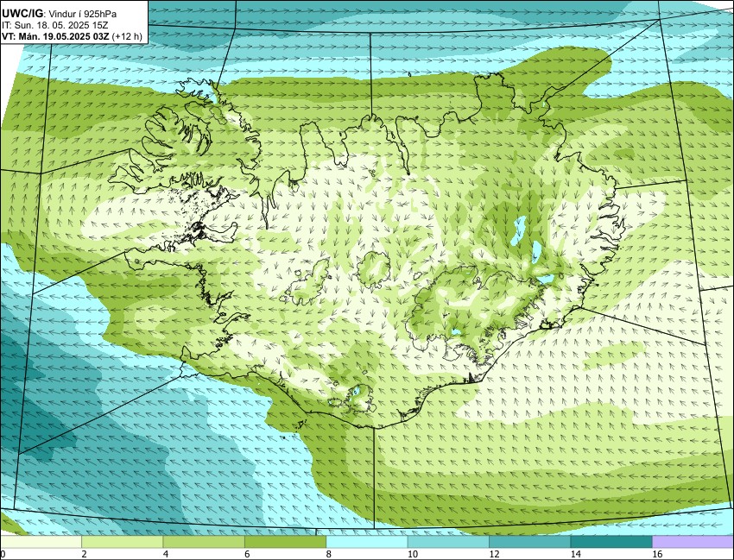Click the 'UWC/IG' title text
Image resolution: width=734 pixels, height=560 pixels.
click(23, 14)
